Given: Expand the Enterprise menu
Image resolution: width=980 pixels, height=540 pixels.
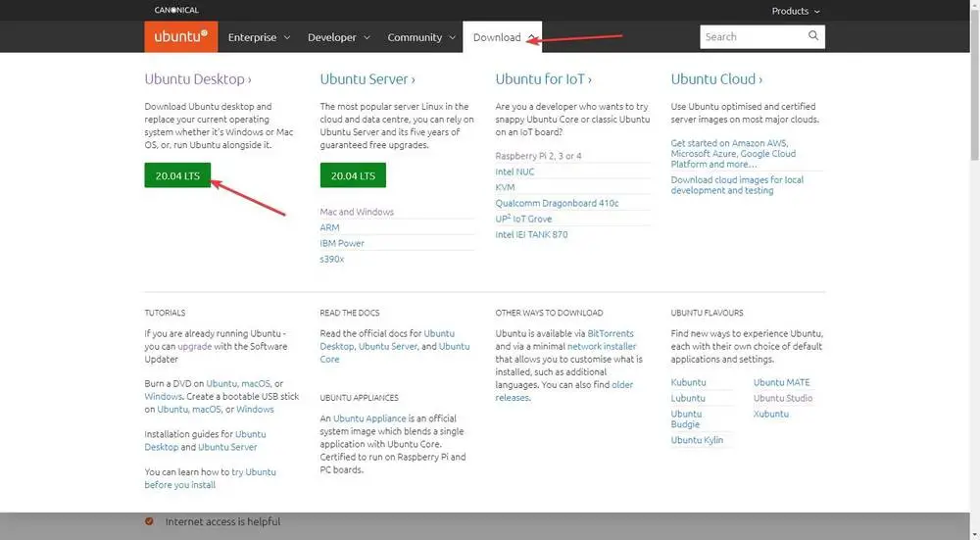Looking at the screenshot, I should pos(259,37).
